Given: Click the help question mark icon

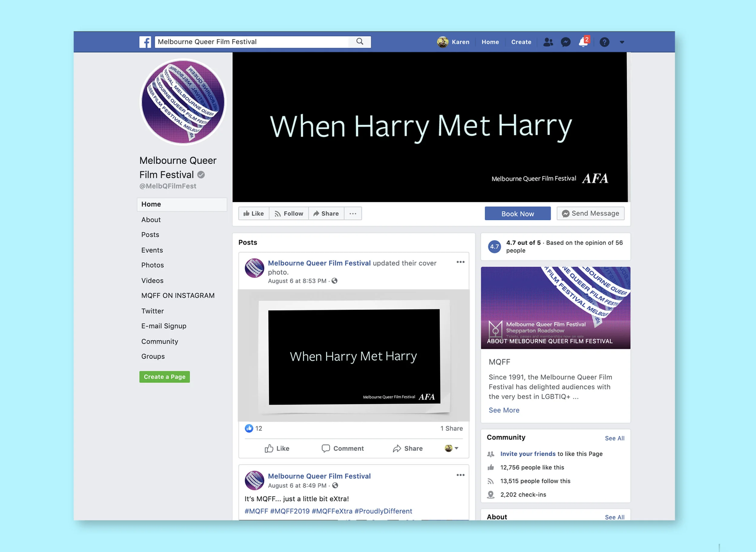Looking at the screenshot, I should click(x=604, y=42).
